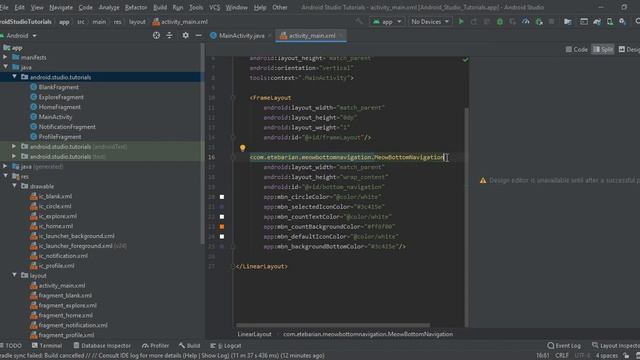Image resolution: width=640 pixels, height=360 pixels.
Task: Click the Attach Debugger to process icon
Action: [x=539, y=22]
